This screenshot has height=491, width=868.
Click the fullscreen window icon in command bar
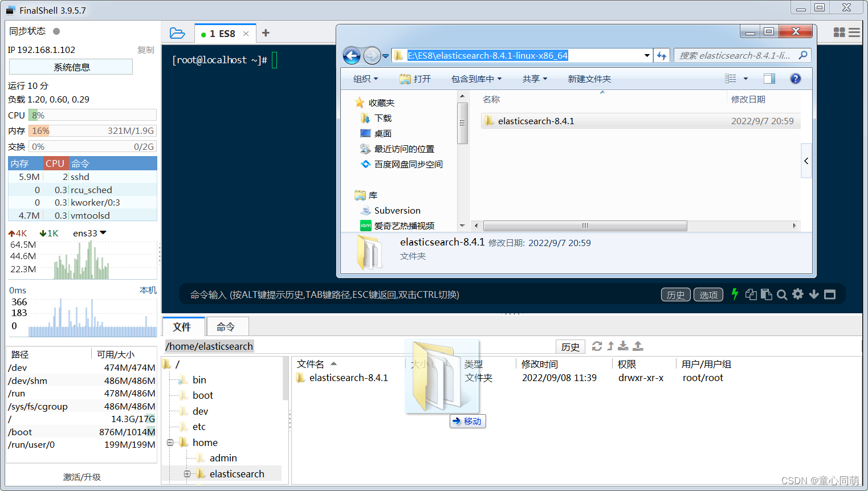830,294
